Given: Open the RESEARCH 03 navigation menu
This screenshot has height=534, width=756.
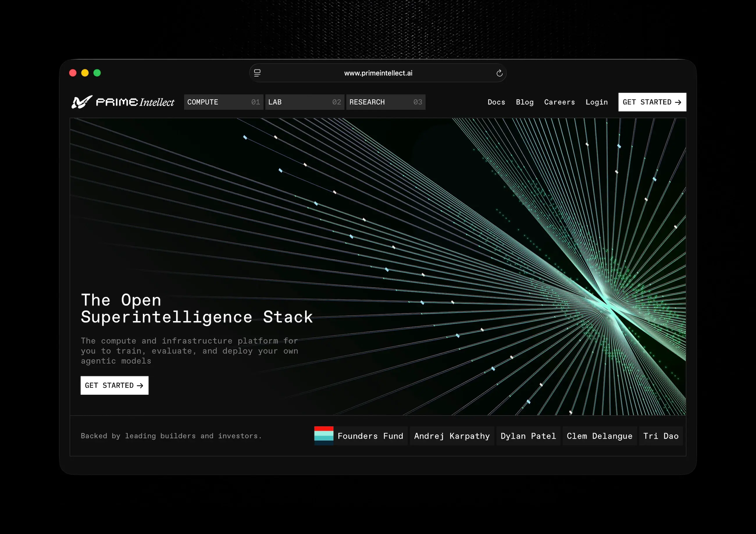Looking at the screenshot, I should 385,102.
